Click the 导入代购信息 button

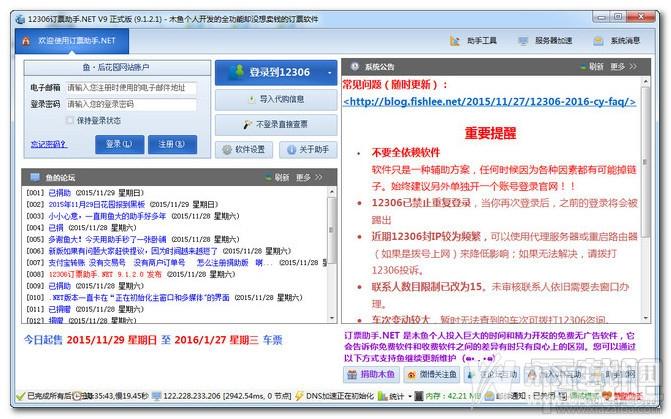click(276, 99)
